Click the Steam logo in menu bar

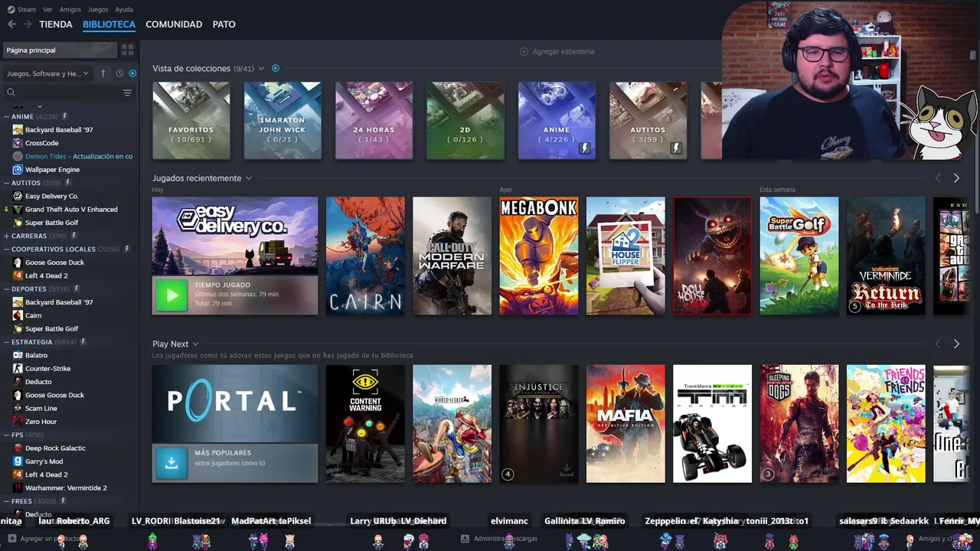(11, 9)
